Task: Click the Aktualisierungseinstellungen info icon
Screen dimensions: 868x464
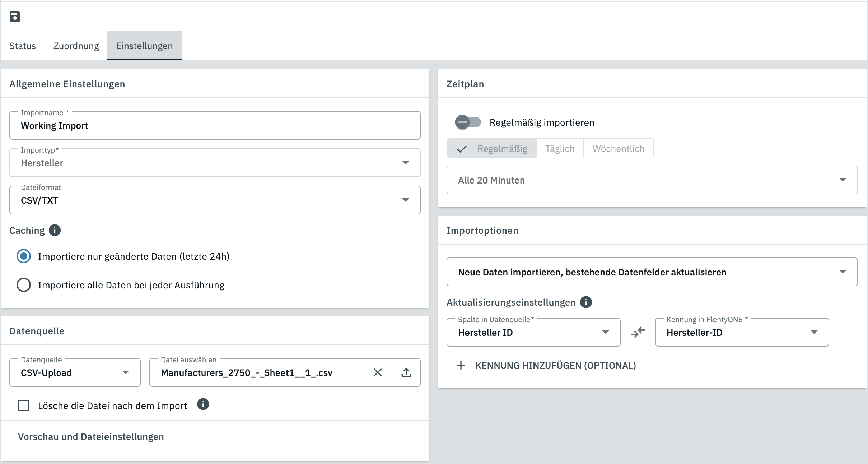Action: pyautogui.click(x=586, y=302)
